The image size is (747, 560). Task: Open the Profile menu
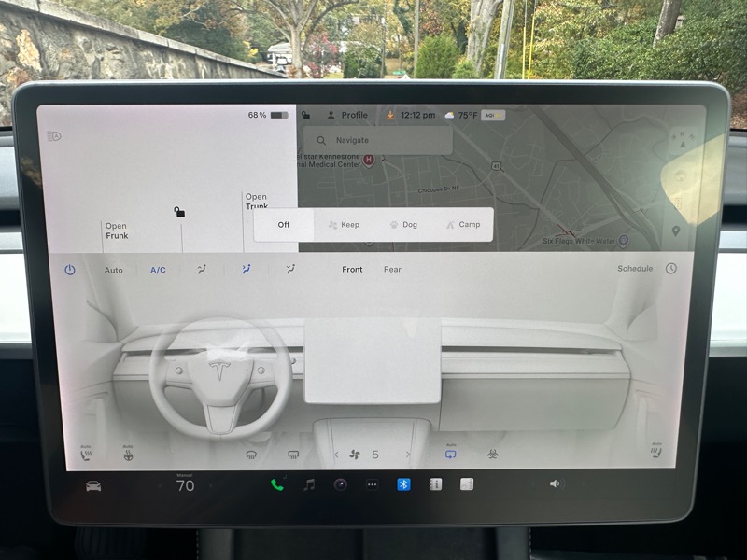pos(346,115)
